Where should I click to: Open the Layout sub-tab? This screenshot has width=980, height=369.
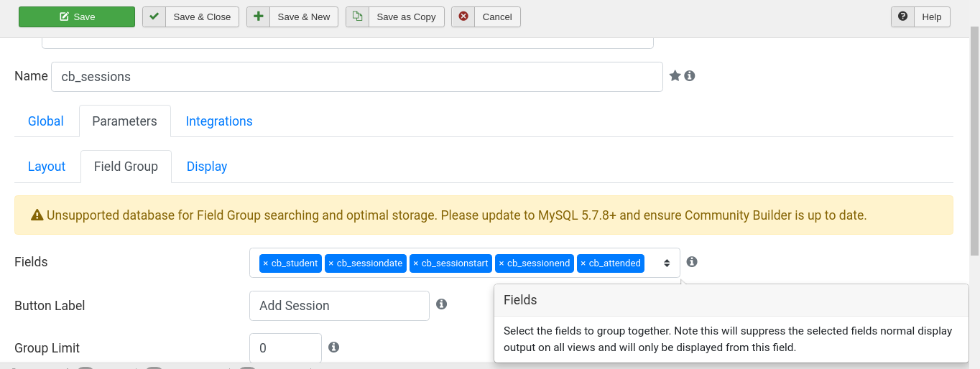point(47,167)
